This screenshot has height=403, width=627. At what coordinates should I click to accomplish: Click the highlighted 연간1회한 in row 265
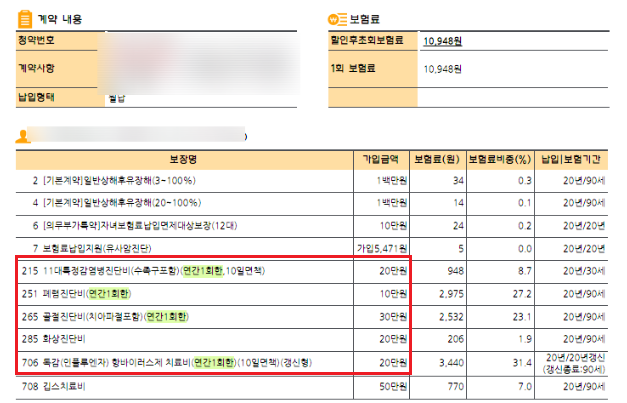pyautogui.click(x=166, y=317)
